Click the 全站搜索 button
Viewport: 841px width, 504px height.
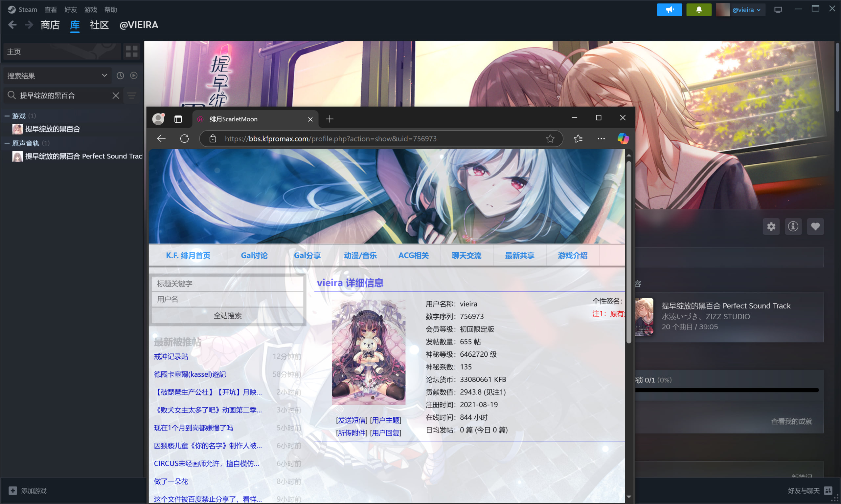pos(227,316)
